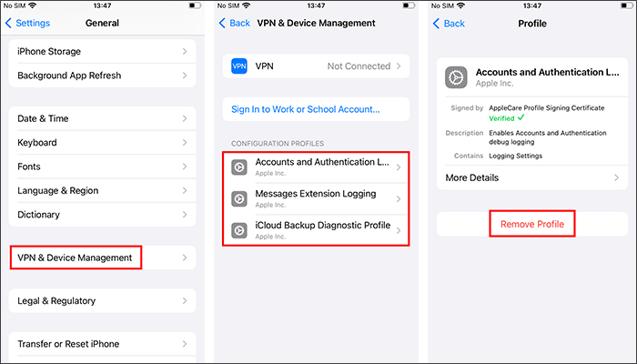Screen dimensions: 637x364
Task: Expand More Details chevron
Action: (x=616, y=177)
